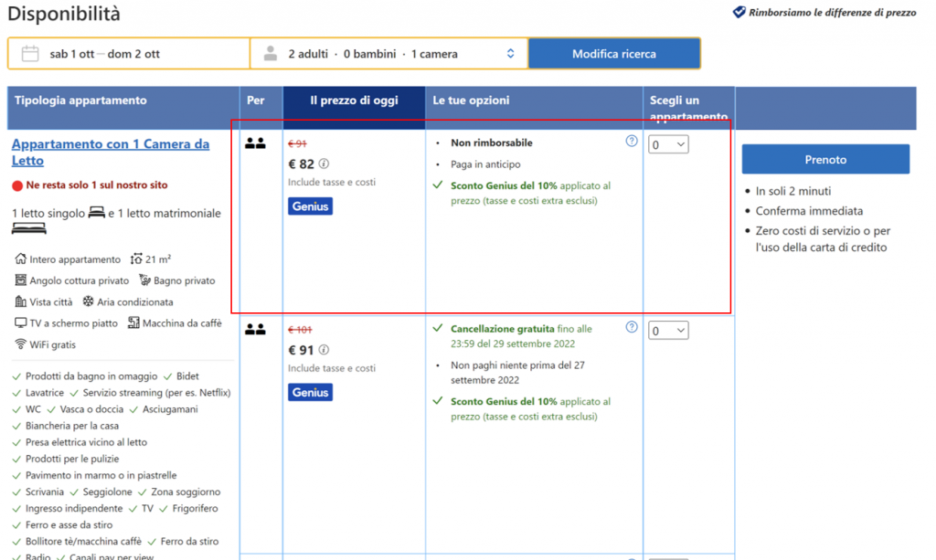Open quantity dropdown for € 91 offer

tap(668, 331)
